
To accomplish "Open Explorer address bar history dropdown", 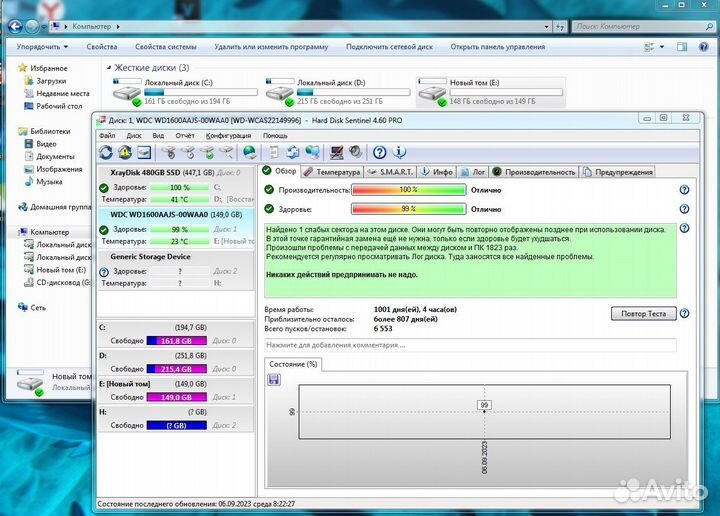I will [546, 27].
